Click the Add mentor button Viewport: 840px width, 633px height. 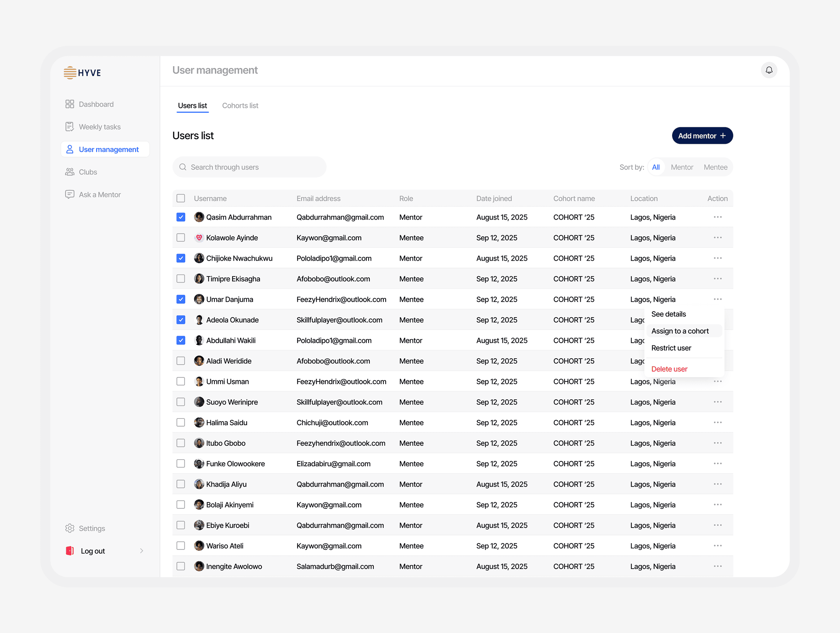[702, 136]
